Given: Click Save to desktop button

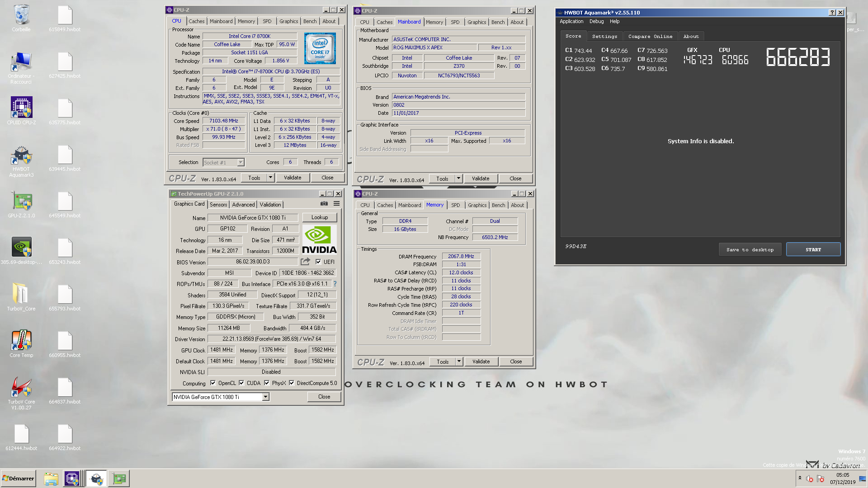Looking at the screenshot, I should click(750, 249).
